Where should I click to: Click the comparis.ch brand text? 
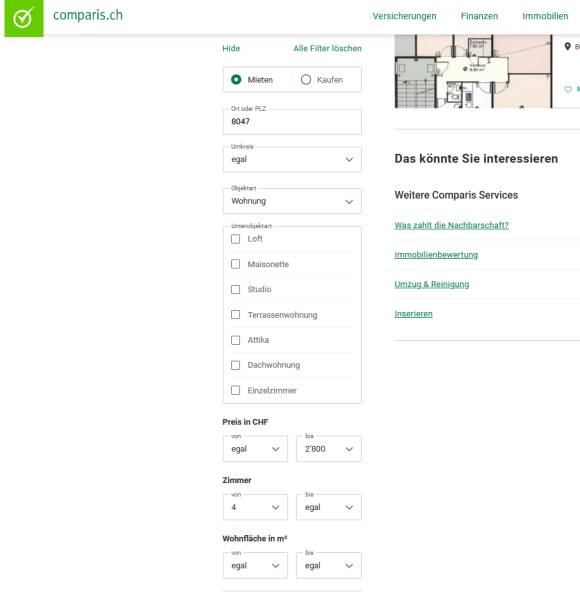click(88, 15)
